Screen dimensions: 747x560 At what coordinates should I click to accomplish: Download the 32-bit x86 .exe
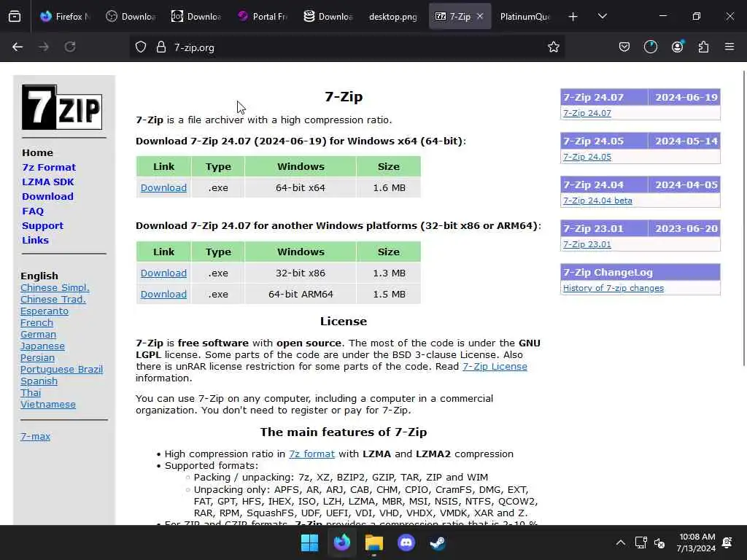(163, 273)
